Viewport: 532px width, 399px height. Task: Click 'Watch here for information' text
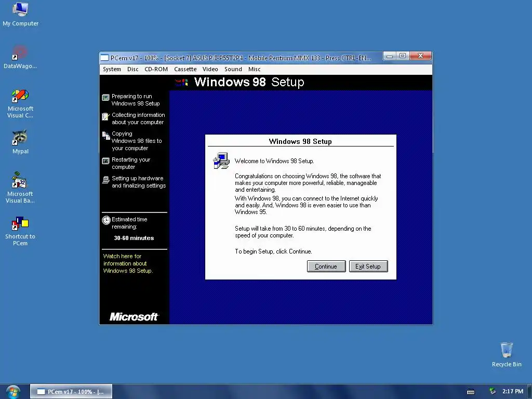[128, 263]
